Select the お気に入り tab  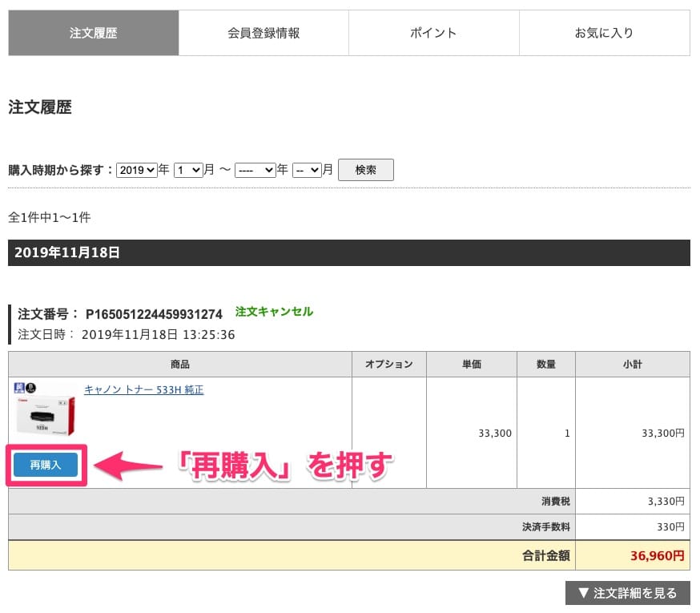click(604, 33)
